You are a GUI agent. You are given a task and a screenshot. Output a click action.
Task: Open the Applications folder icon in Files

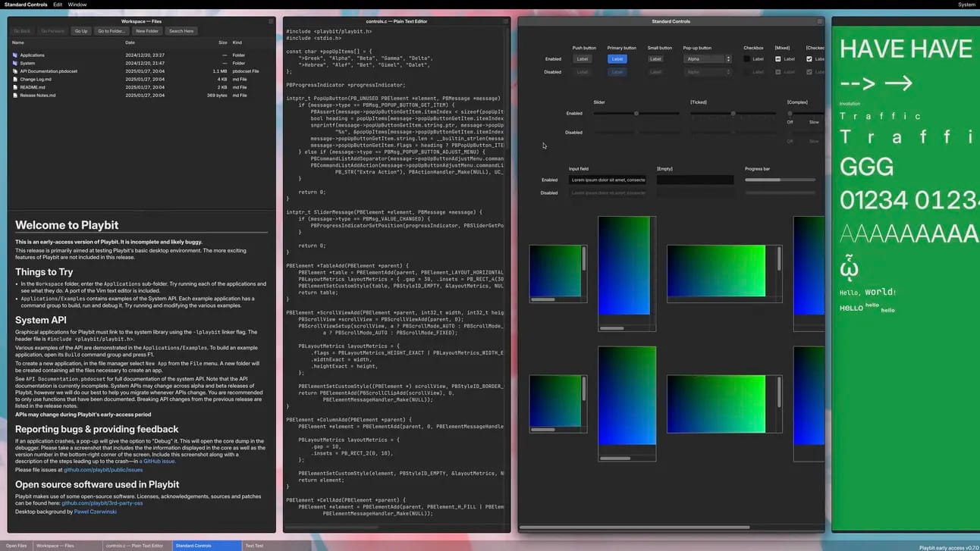[15, 55]
